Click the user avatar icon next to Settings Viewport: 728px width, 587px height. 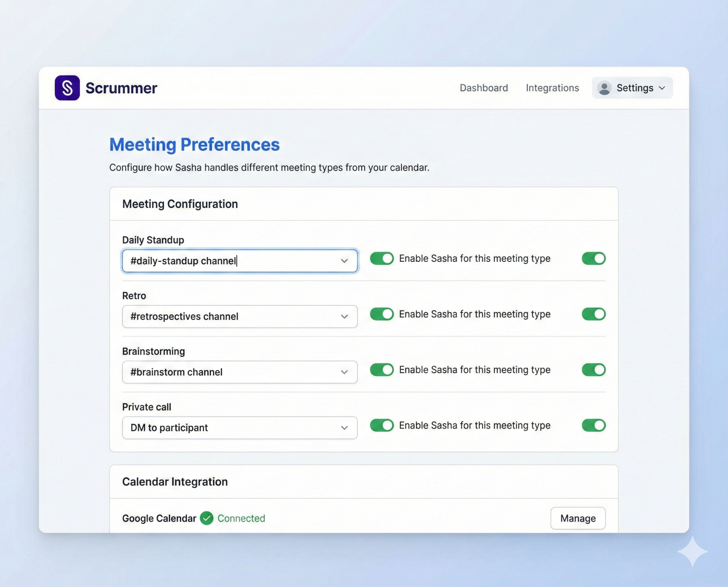(604, 88)
